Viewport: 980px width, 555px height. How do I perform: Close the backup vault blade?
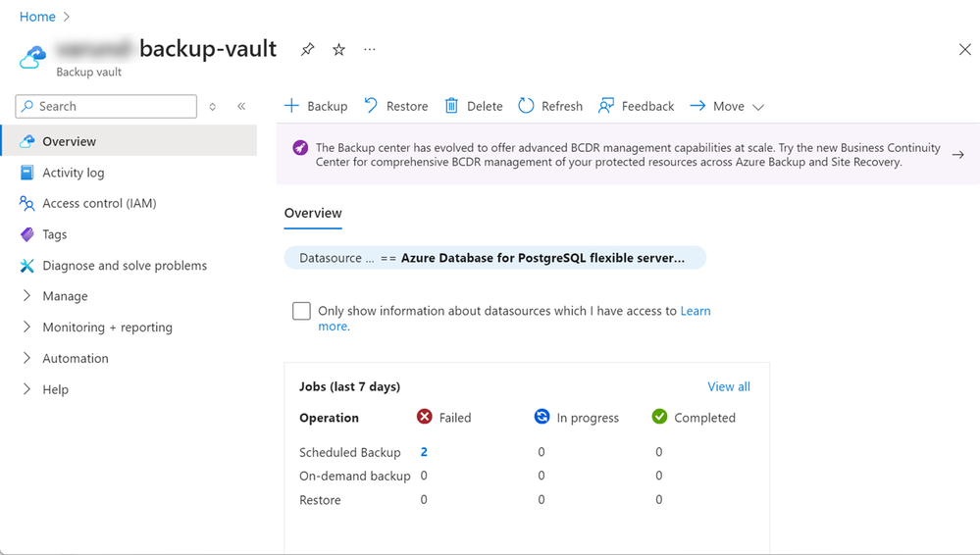coord(964,49)
